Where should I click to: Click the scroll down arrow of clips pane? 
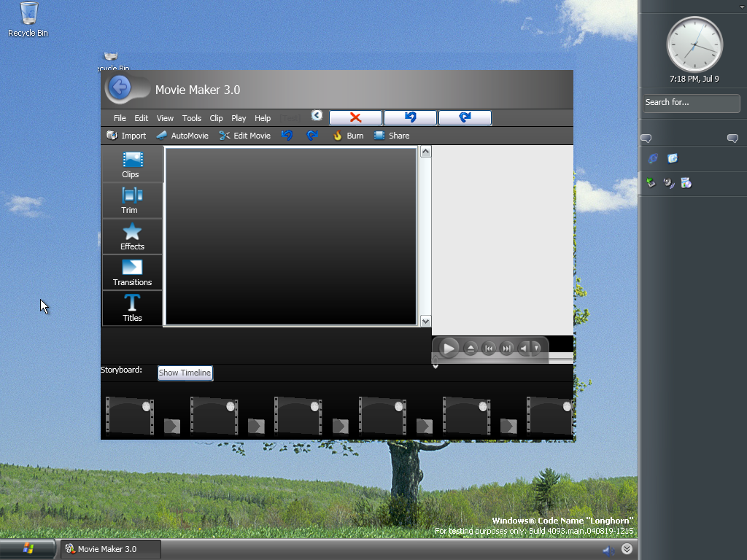pos(425,321)
